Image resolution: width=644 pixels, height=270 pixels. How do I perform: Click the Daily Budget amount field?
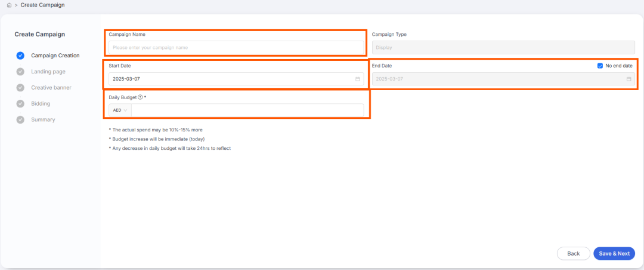tap(247, 110)
